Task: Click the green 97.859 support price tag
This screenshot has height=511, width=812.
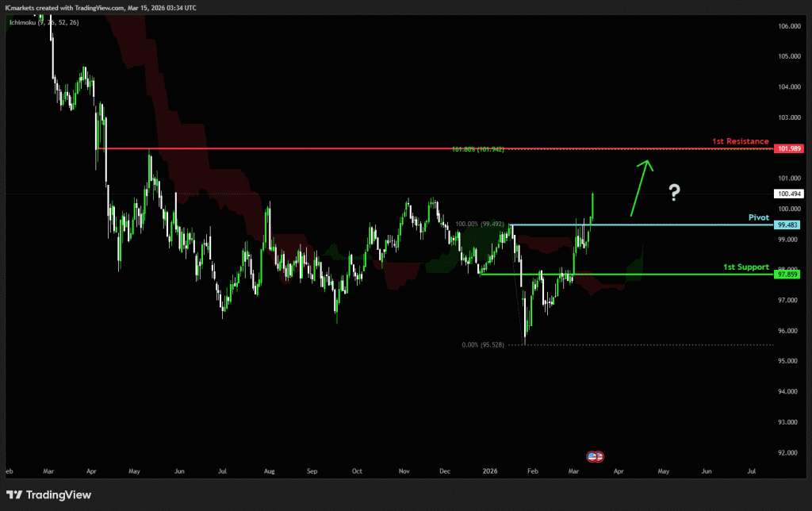Action: (789, 274)
